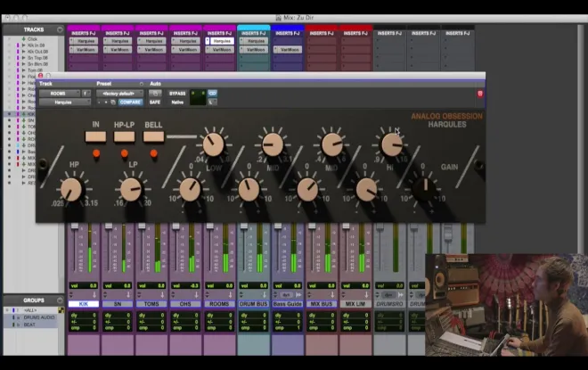This screenshot has width=588, height=370.
Task: Select the ALL group in Groups list
Action: tap(30, 310)
